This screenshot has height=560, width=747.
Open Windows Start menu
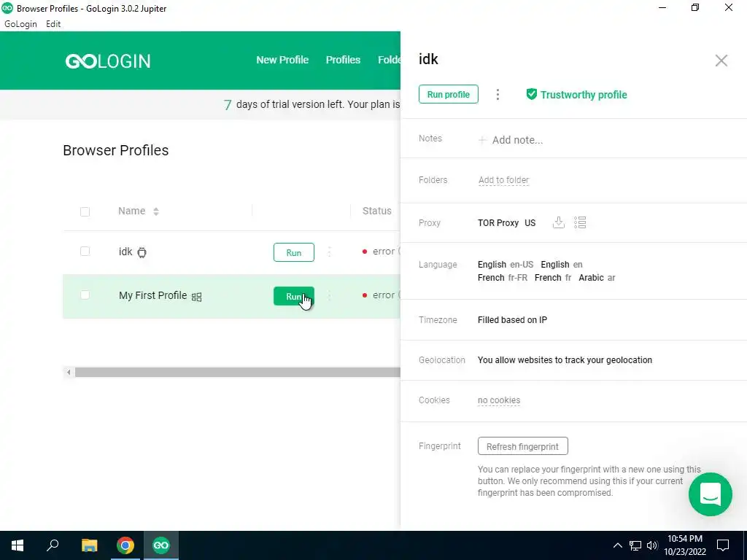pyautogui.click(x=18, y=545)
